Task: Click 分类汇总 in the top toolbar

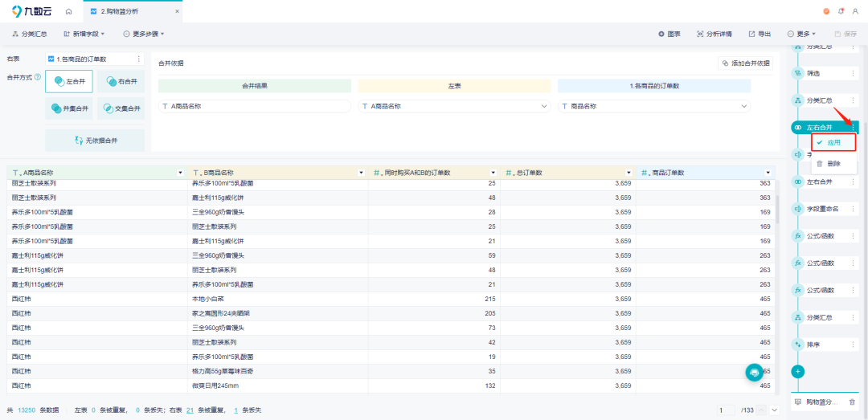Action: point(30,34)
